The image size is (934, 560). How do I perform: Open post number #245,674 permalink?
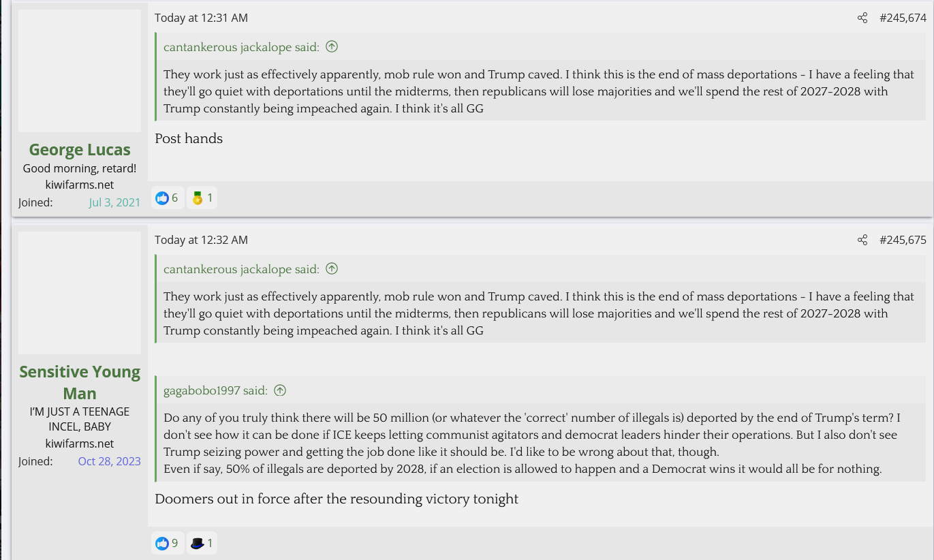pos(903,18)
